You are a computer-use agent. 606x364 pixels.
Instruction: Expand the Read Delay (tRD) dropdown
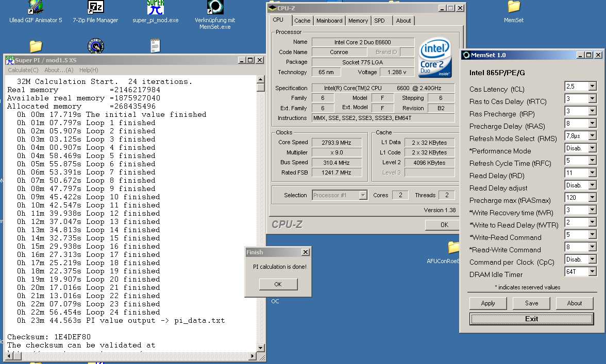[592, 172]
